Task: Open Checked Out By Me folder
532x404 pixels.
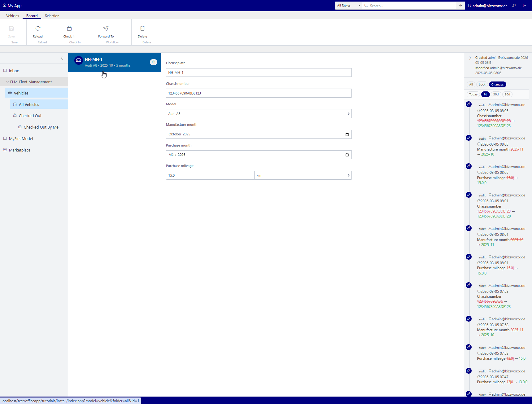Action: [x=41, y=127]
